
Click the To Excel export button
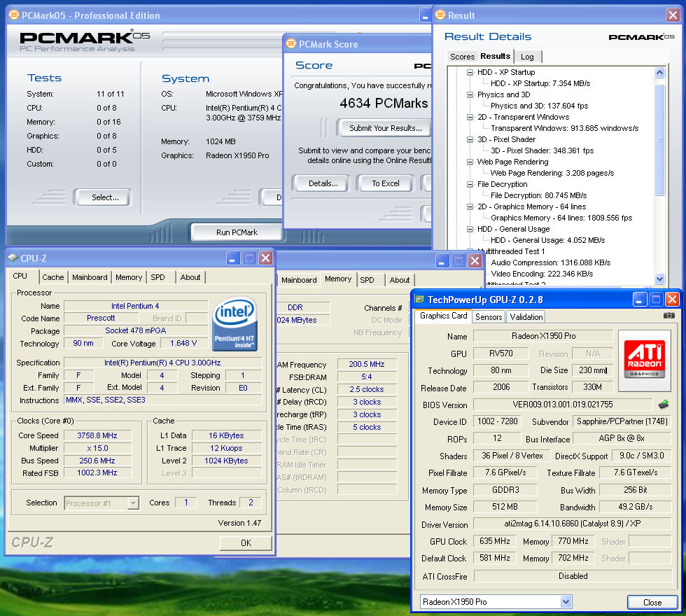point(386,183)
